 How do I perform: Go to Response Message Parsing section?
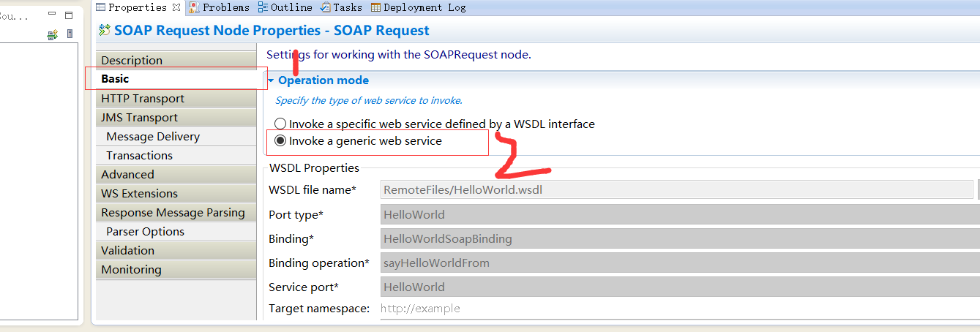(x=173, y=213)
